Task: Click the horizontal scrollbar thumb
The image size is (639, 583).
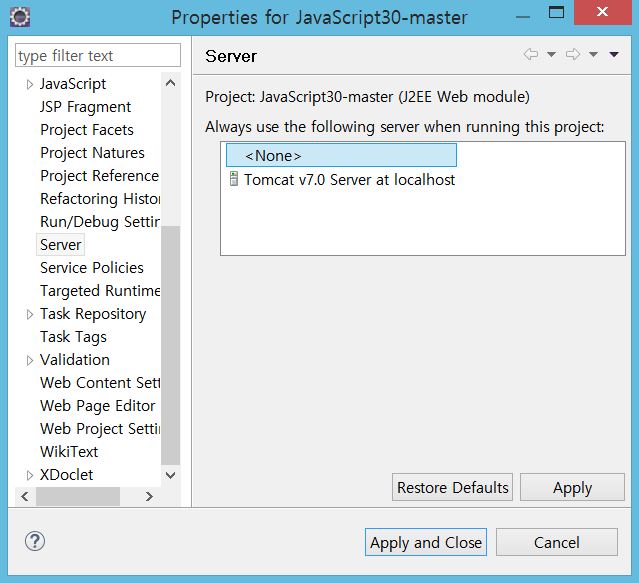Action: 78,497
